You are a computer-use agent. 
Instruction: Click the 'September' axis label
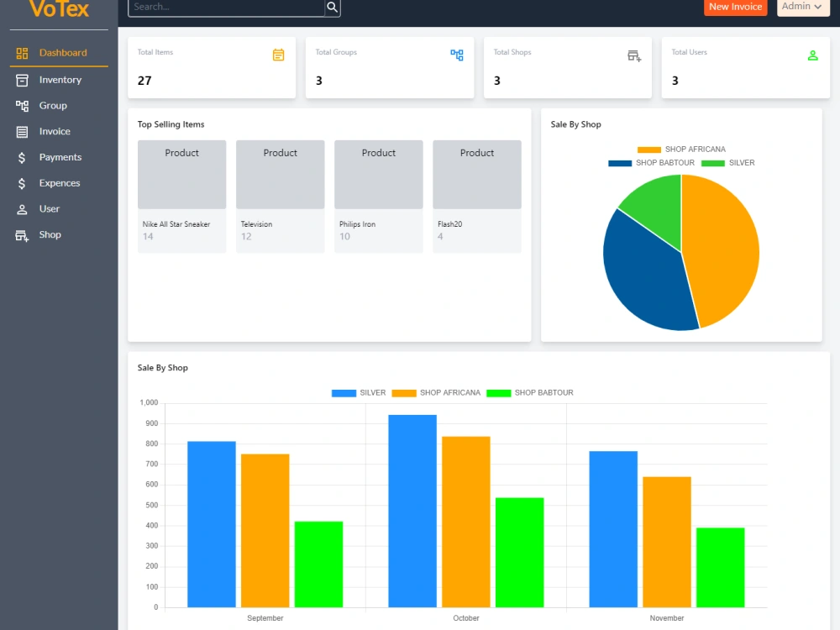pyautogui.click(x=265, y=618)
